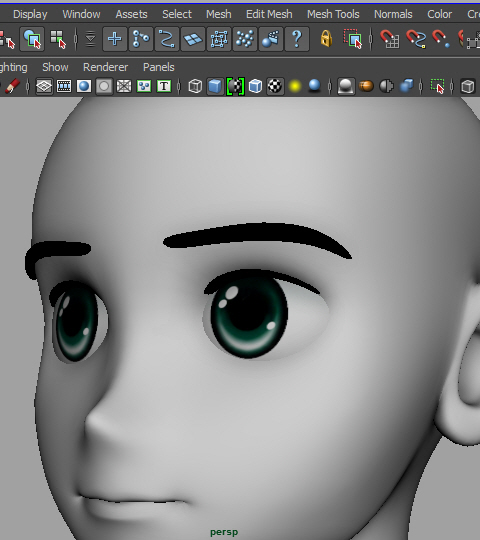Open the Edit Mesh menu
This screenshot has width=480, height=540.
click(x=269, y=14)
